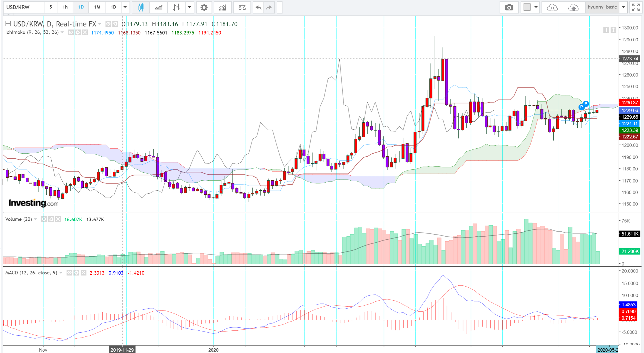Take a chart snapshot with camera icon
644x353 pixels.
pos(509,7)
